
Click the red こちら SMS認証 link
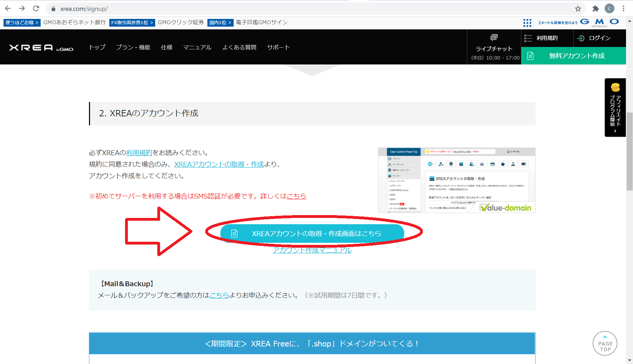click(x=296, y=196)
